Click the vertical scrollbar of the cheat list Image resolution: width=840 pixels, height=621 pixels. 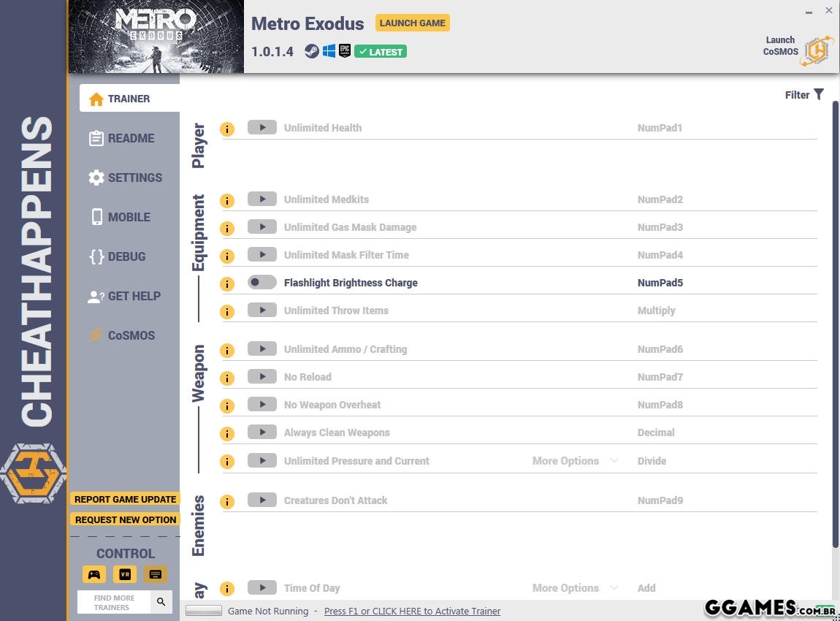[836, 321]
